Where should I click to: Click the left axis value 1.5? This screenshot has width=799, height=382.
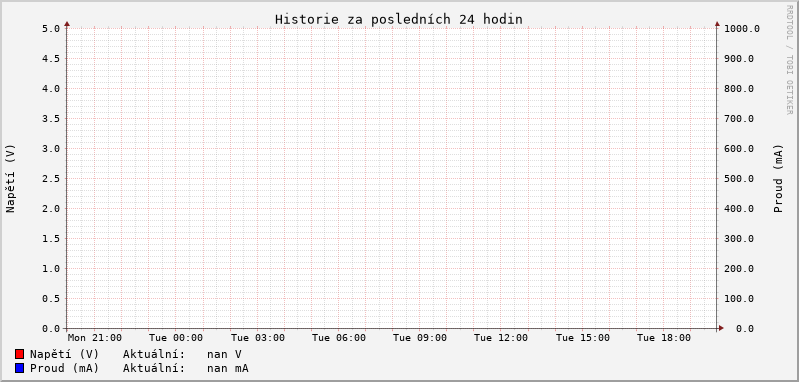click(x=51, y=238)
